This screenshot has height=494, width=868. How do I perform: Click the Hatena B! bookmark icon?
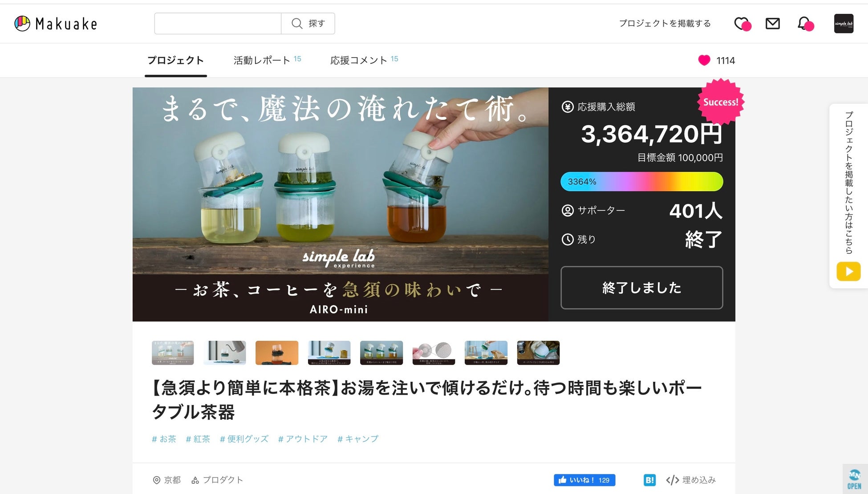tap(649, 480)
